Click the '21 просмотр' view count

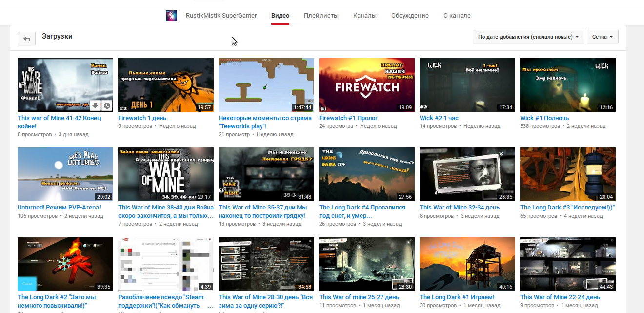(234, 134)
